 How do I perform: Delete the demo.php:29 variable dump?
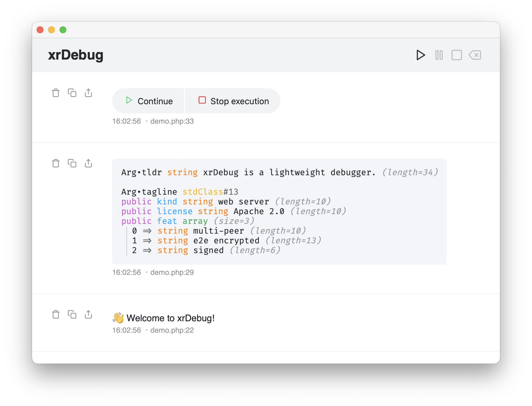pos(56,163)
